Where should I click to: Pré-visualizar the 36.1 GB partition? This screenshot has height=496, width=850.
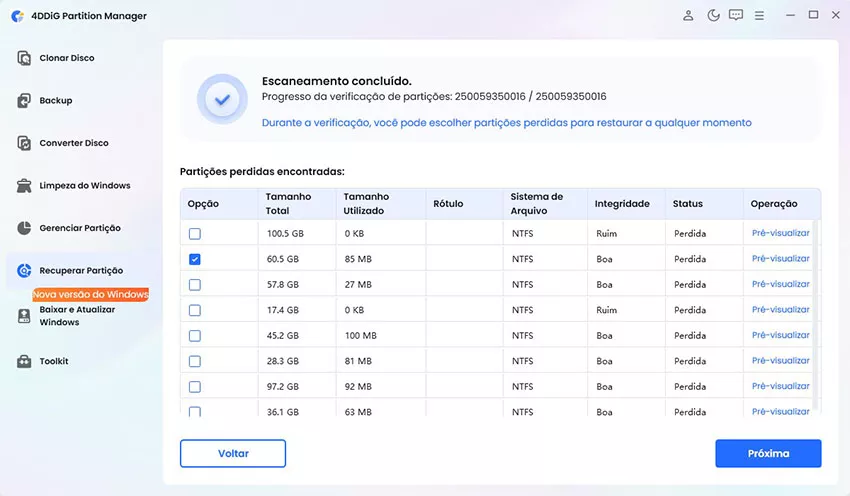(780, 411)
